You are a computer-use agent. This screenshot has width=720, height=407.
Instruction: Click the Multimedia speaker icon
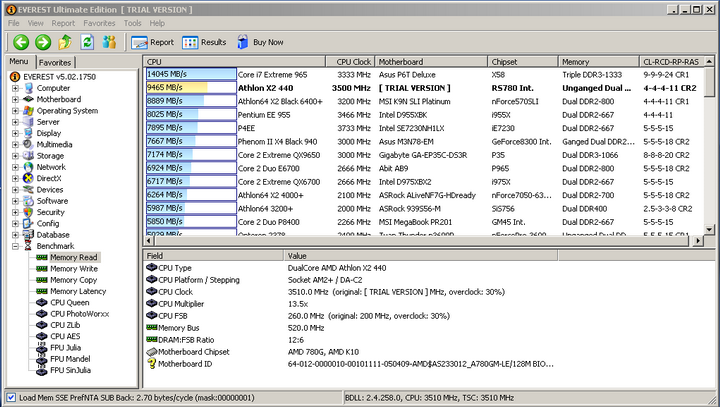click(x=28, y=144)
